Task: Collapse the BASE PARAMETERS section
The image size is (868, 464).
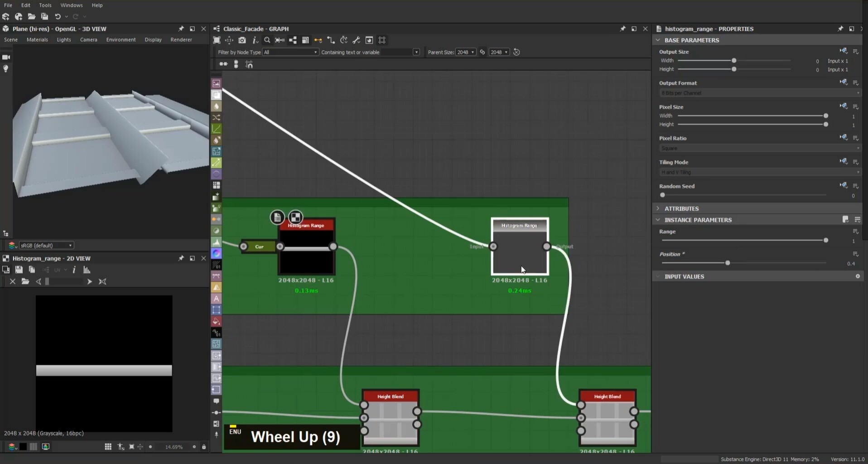Action: coord(658,40)
